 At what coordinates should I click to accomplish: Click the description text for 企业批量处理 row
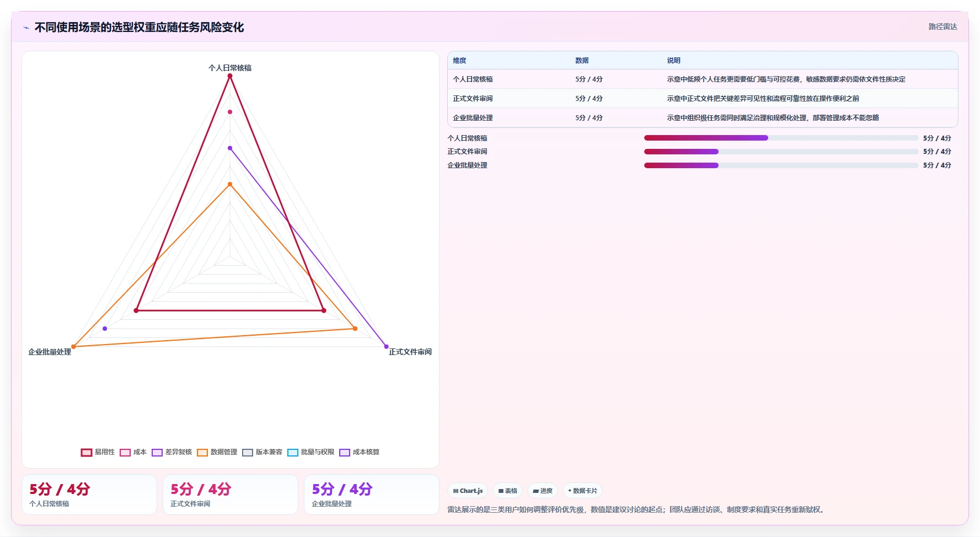tap(773, 118)
